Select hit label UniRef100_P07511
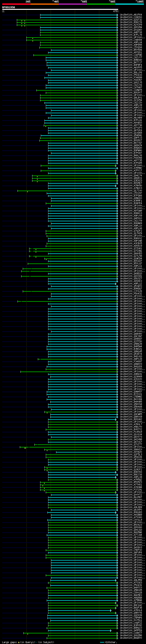The width and height of the screenshot is (146, 644). [131, 620]
